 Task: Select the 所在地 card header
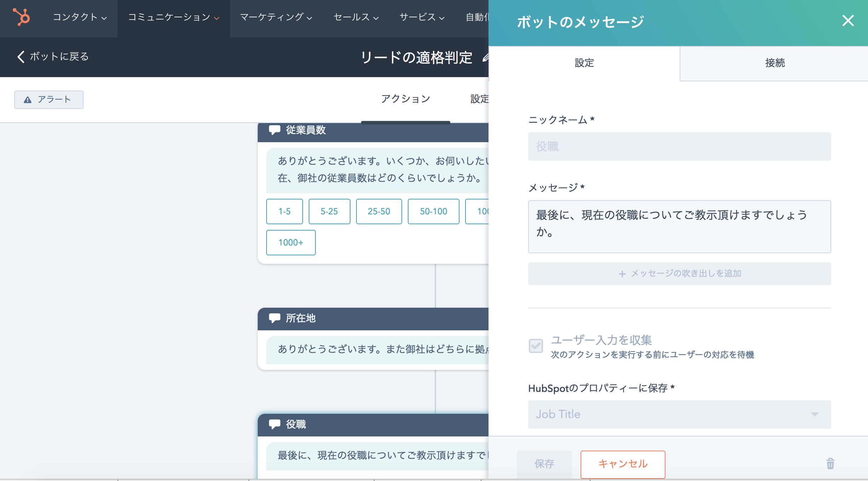coord(373,319)
